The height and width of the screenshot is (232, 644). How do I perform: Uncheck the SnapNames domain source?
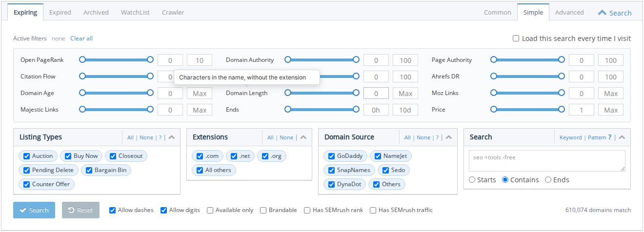[332, 170]
